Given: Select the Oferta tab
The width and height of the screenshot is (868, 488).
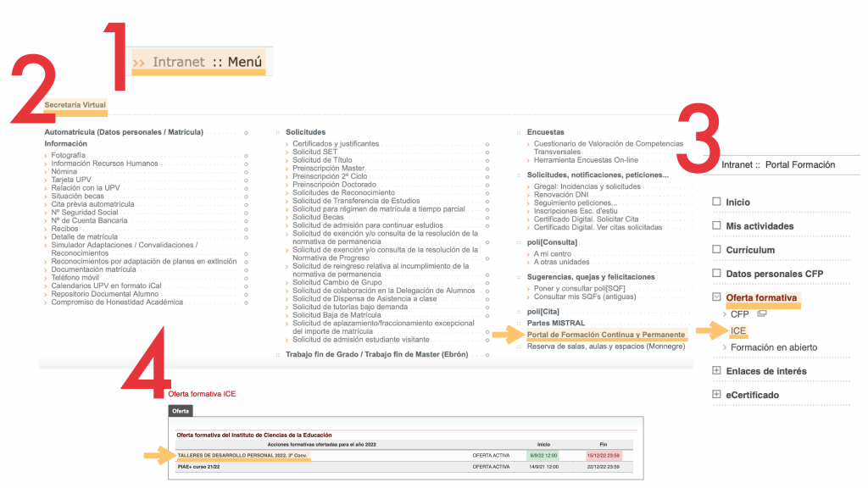Looking at the screenshot, I should click(181, 411).
